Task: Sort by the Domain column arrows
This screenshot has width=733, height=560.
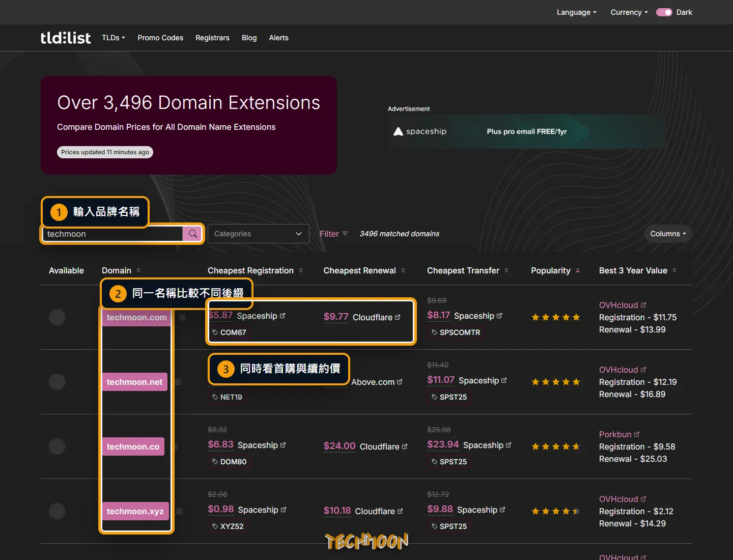Action: tap(138, 271)
